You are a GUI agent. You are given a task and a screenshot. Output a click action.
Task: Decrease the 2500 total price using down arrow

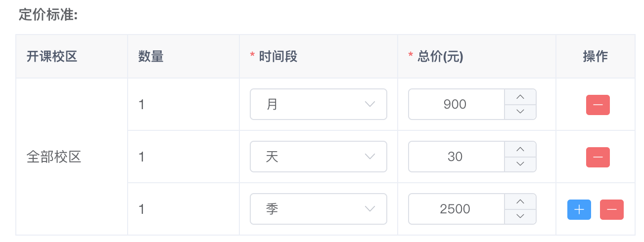[520, 217]
